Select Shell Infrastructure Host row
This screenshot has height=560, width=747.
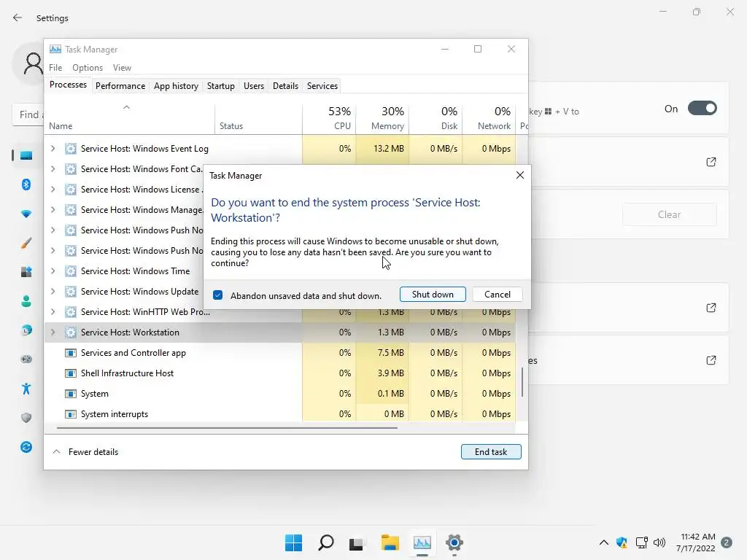[280, 373]
